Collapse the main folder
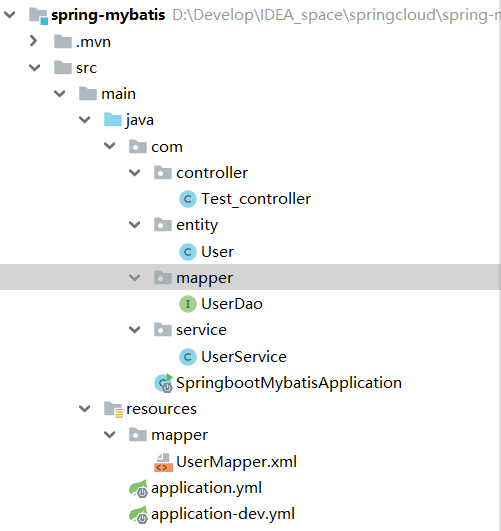The image size is (501, 531). 60,94
